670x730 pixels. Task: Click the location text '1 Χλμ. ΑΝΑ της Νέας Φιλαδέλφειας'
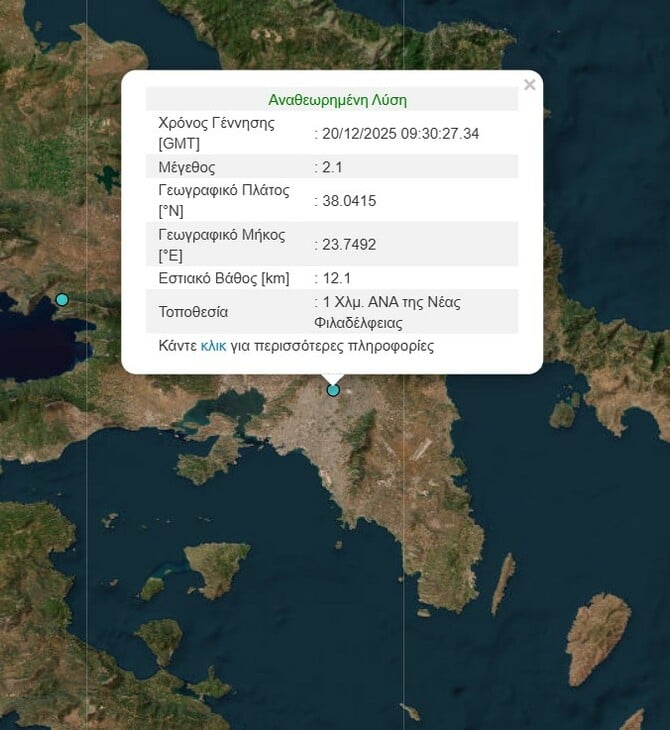tap(387, 312)
